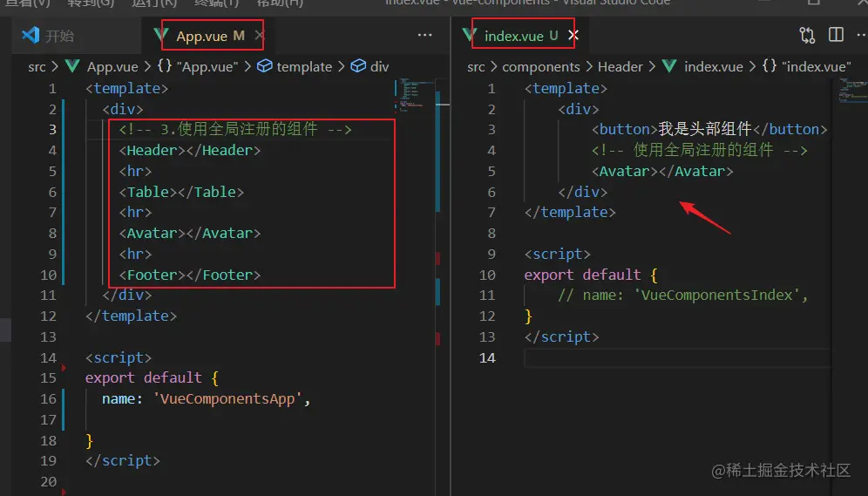Open the template breadcrumb in App.vue

[295, 67]
